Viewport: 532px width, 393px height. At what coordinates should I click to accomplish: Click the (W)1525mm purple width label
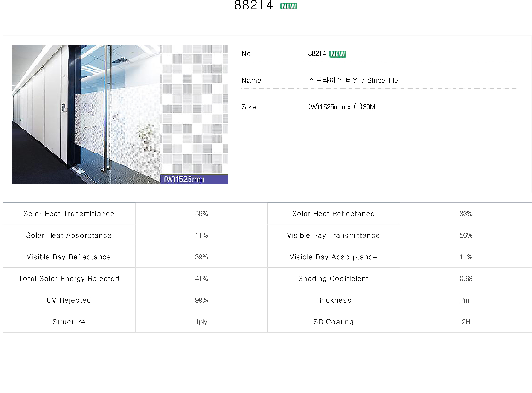click(194, 179)
